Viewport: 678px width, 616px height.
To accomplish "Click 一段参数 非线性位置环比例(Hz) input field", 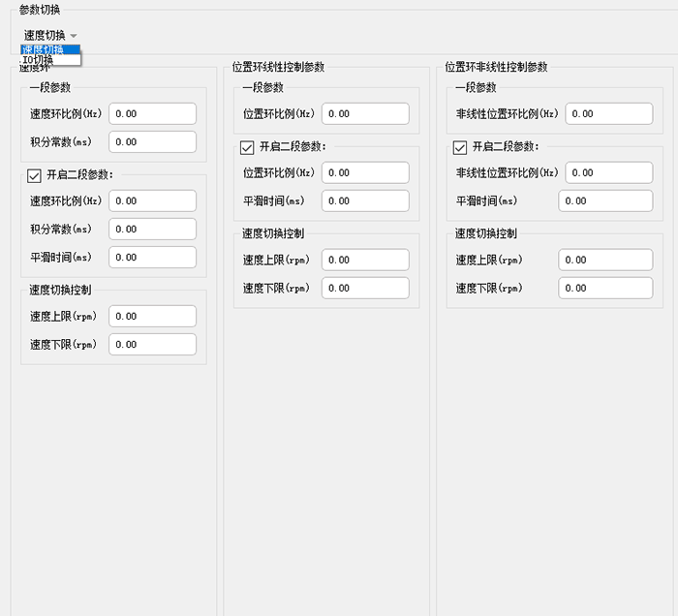I will coord(608,114).
